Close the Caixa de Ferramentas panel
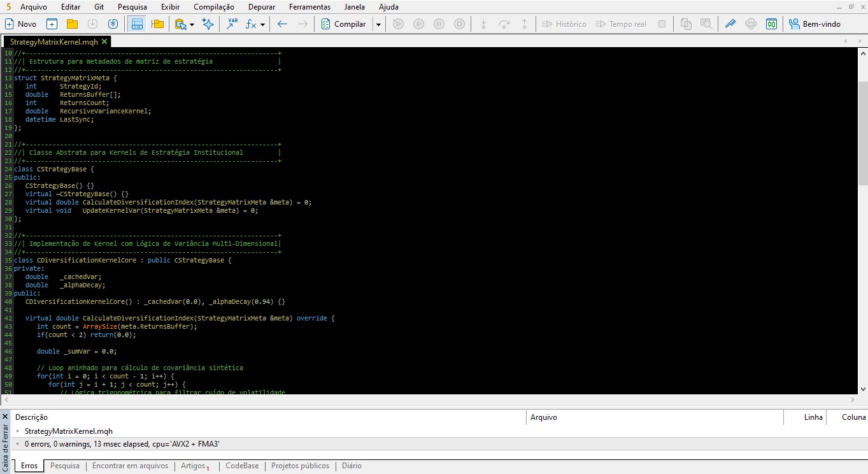The image size is (868, 474). tap(5, 417)
